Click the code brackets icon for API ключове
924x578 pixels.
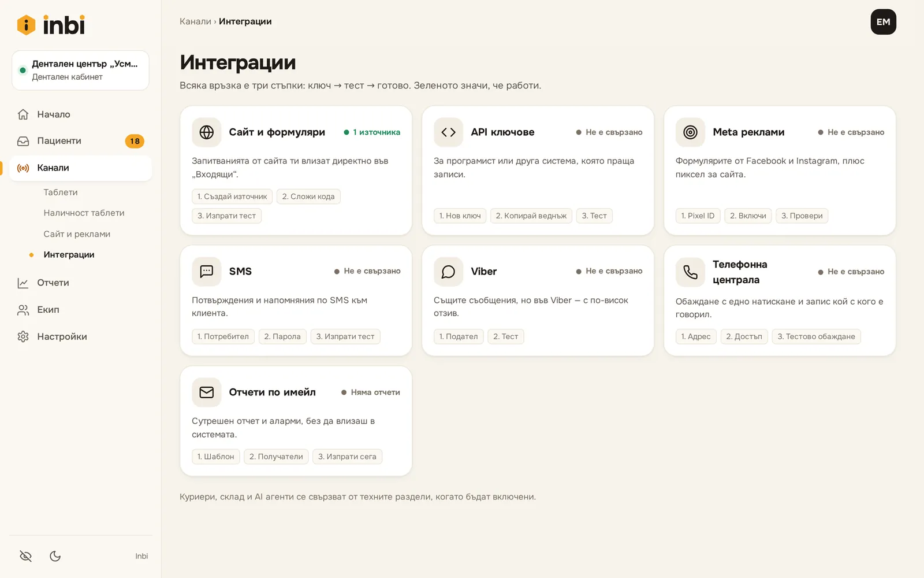coord(449,132)
